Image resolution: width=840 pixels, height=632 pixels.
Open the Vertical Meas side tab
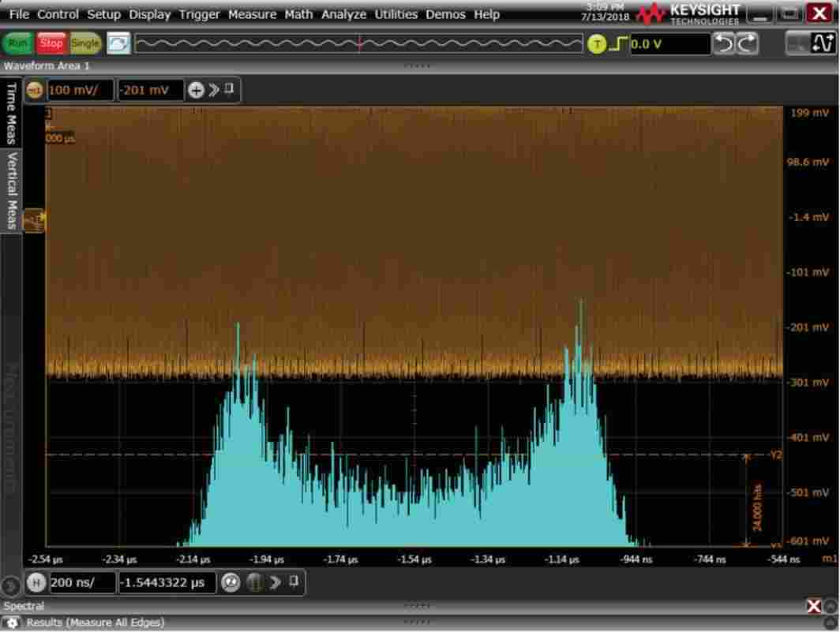tap(12, 190)
